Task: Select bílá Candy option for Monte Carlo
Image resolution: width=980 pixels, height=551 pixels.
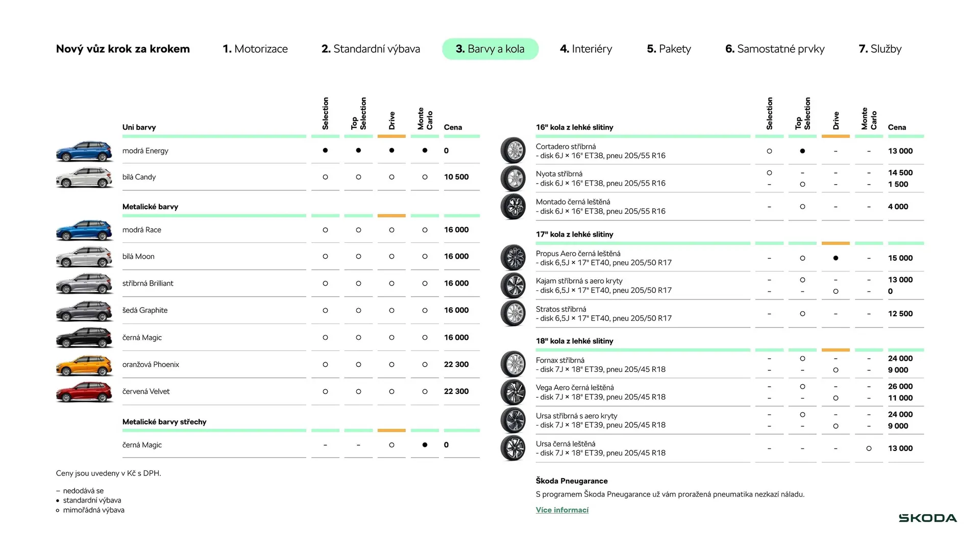Action: coord(425,177)
